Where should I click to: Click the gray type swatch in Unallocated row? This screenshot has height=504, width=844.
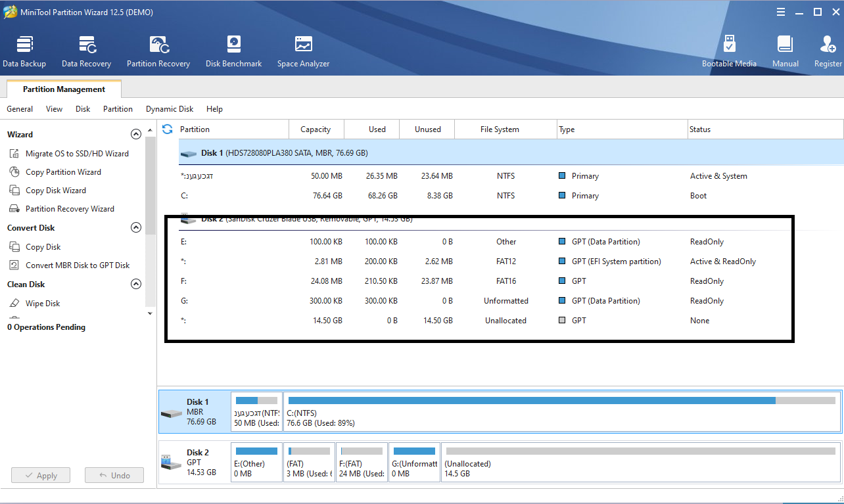click(x=562, y=321)
